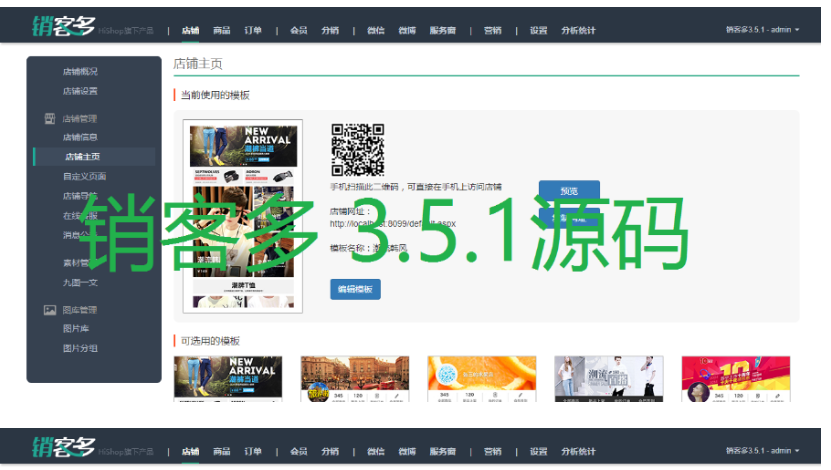Select 图片分组 in the sidebar
The width and height of the screenshot is (831, 470).
pyautogui.click(x=80, y=348)
